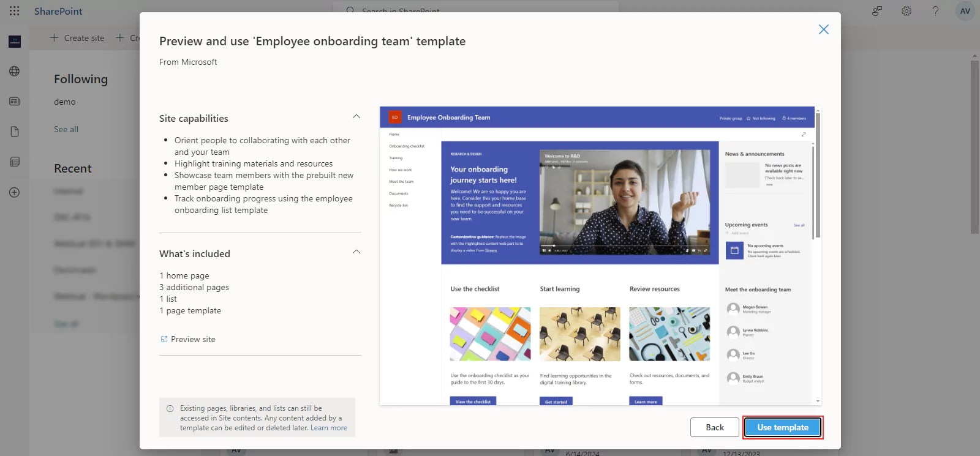
Task: Click the '3 additional pages' text
Action: [194, 287]
